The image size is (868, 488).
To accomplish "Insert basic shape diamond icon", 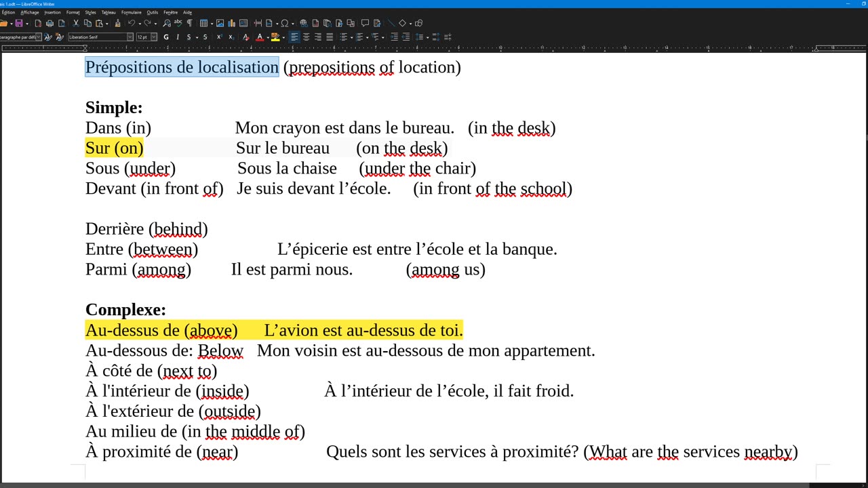I will click(402, 23).
